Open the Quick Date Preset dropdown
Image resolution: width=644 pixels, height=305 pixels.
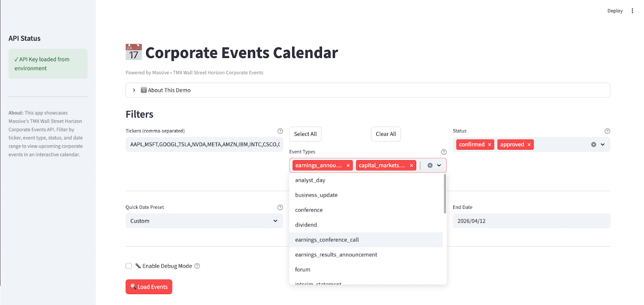pyautogui.click(x=204, y=221)
